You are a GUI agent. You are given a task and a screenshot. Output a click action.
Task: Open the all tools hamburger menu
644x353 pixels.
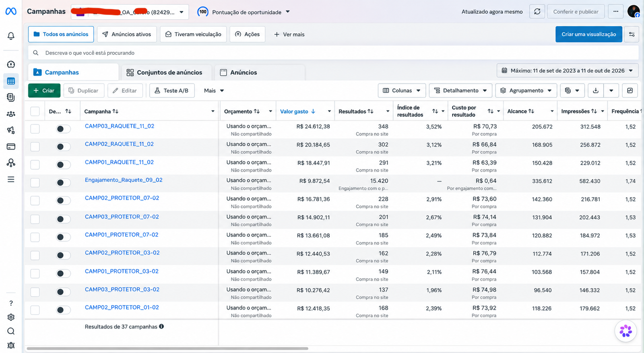point(11,179)
